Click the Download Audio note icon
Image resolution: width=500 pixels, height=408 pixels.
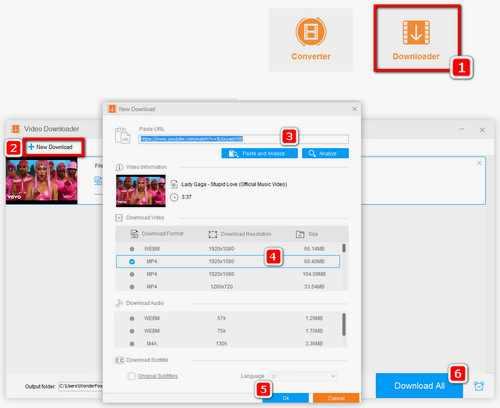(119, 303)
